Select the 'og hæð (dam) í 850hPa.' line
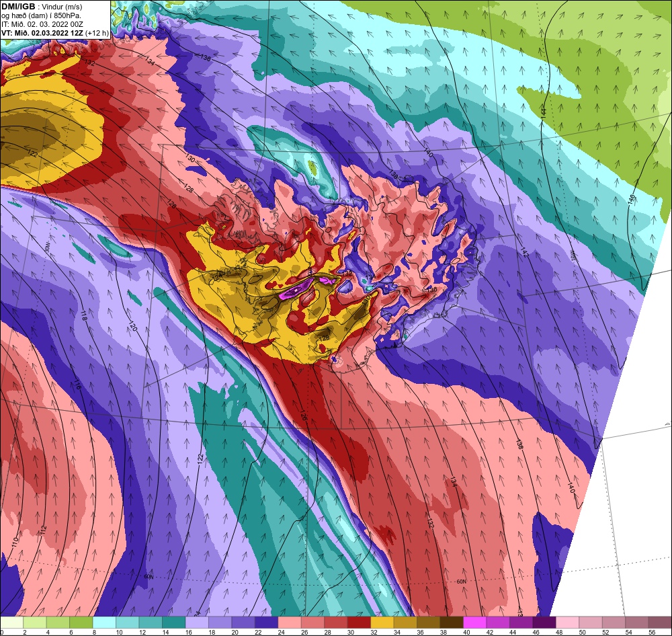Viewport: 672px width, 636px height. 41,15
